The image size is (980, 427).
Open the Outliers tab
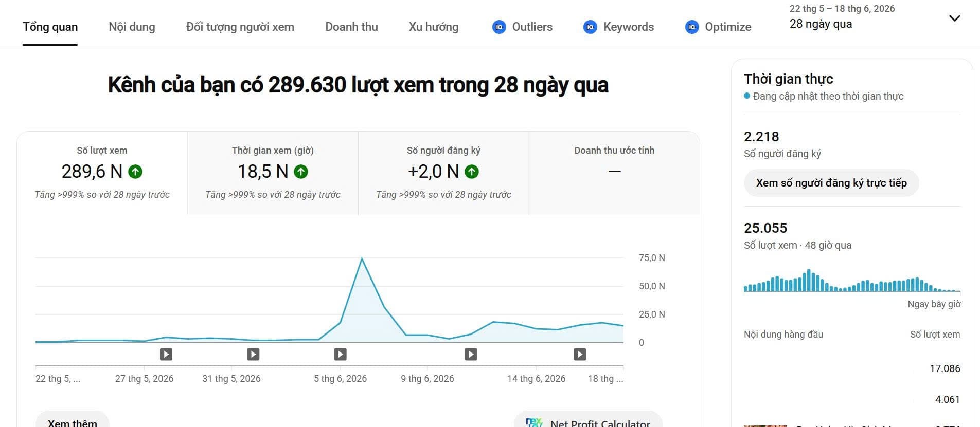coord(522,27)
